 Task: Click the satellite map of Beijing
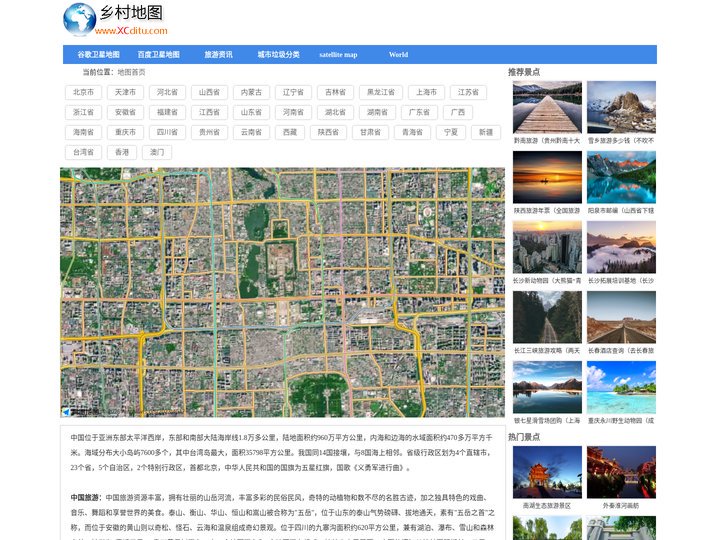point(282,292)
